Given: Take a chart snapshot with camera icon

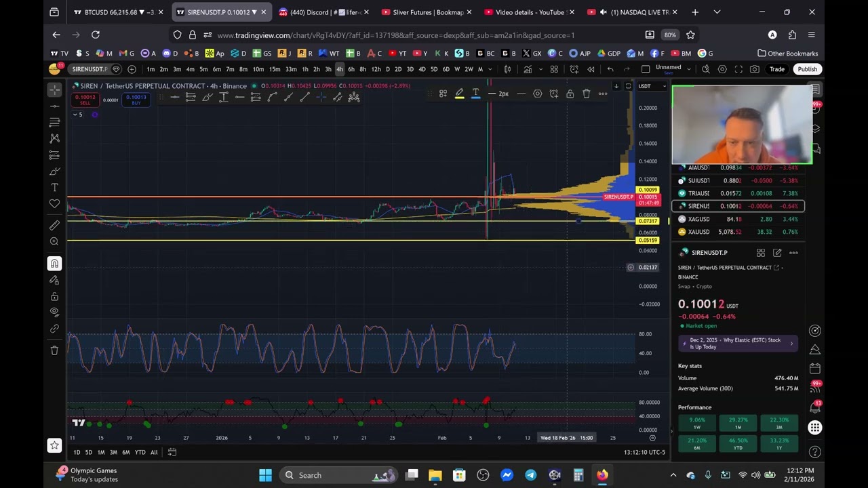Looking at the screenshot, I should 755,69.
